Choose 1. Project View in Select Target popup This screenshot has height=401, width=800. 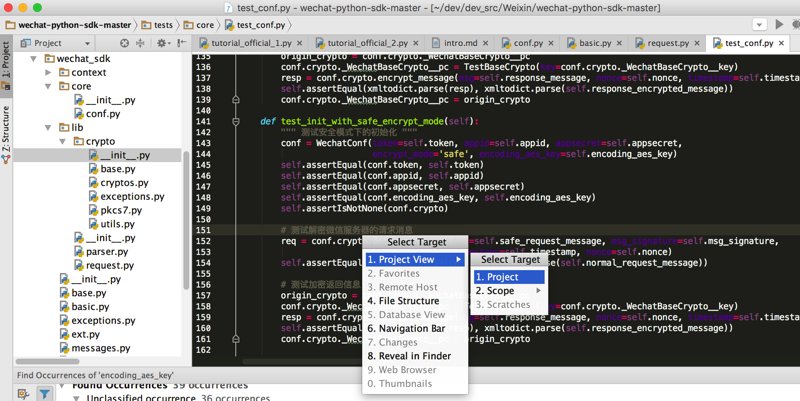[x=415, y=260]
